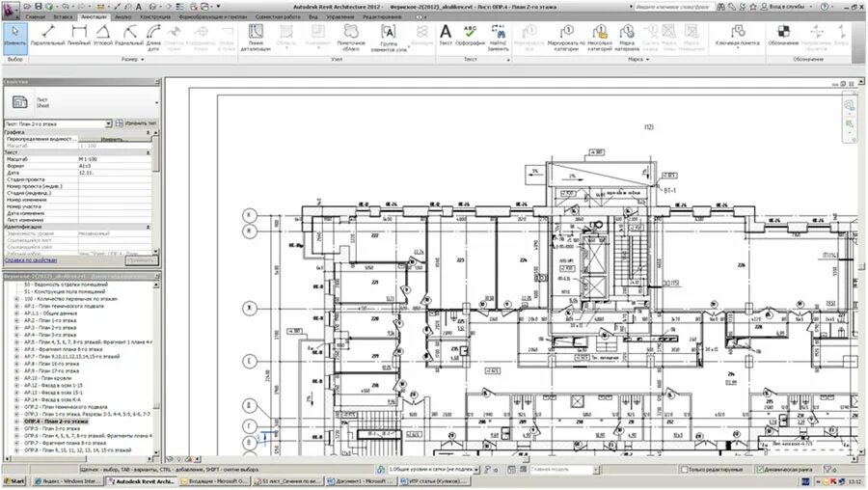Click the 'Изменить тип' button in Properties

click(x=136, y=123)
